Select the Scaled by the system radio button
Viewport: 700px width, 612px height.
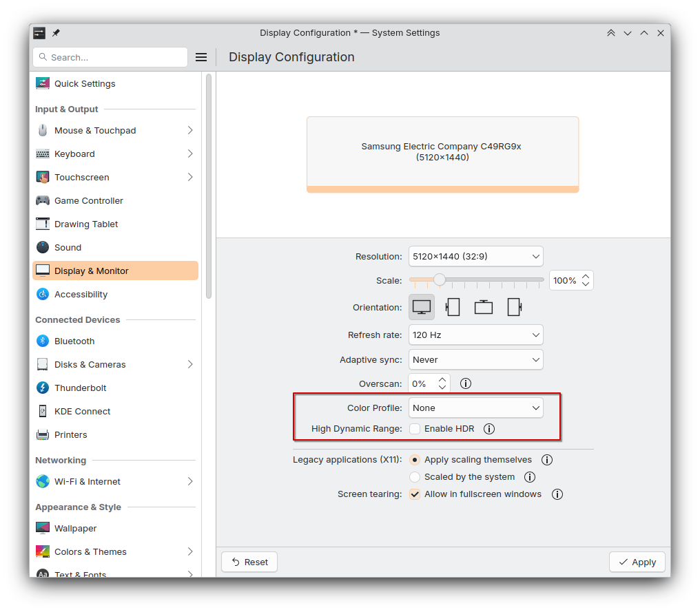tap(414, 476)
